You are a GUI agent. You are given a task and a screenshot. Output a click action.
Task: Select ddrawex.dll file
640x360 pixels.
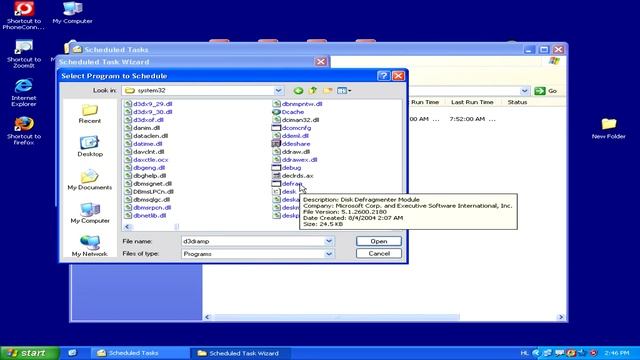[x=295, y=160]
